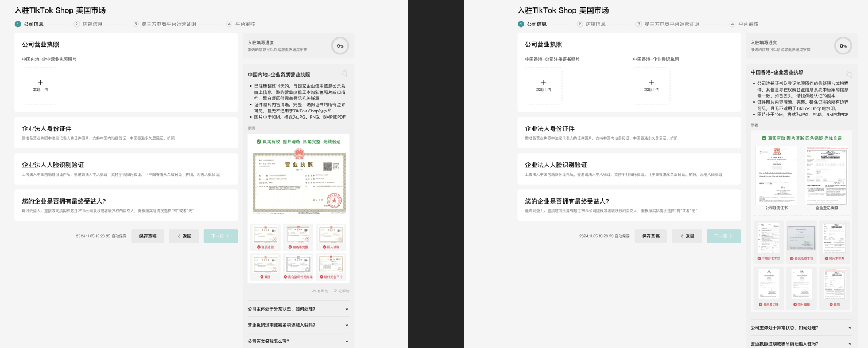Click the step 4 circle icon on Hong Kong page
This screenshot has width=868, height=348.
click(733, 24)
